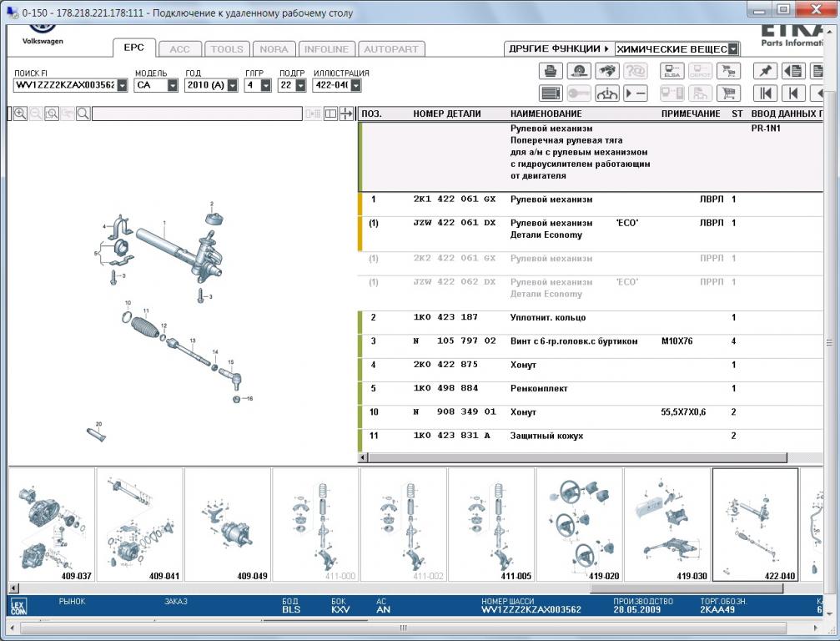The width and height of the screenshot is (840, 641).
Task: Click the arrow-through-bar pane icon
Action: (x=347, y=114)
